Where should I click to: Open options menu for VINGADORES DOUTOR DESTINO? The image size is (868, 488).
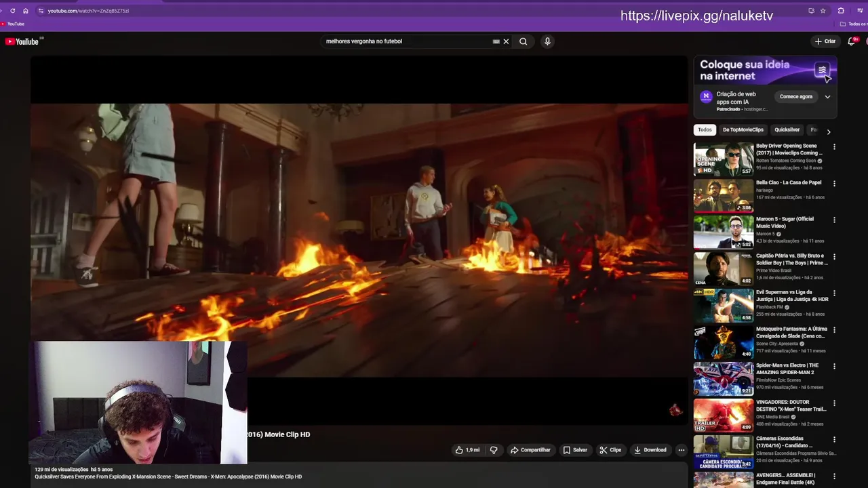(x=834, y=403)
